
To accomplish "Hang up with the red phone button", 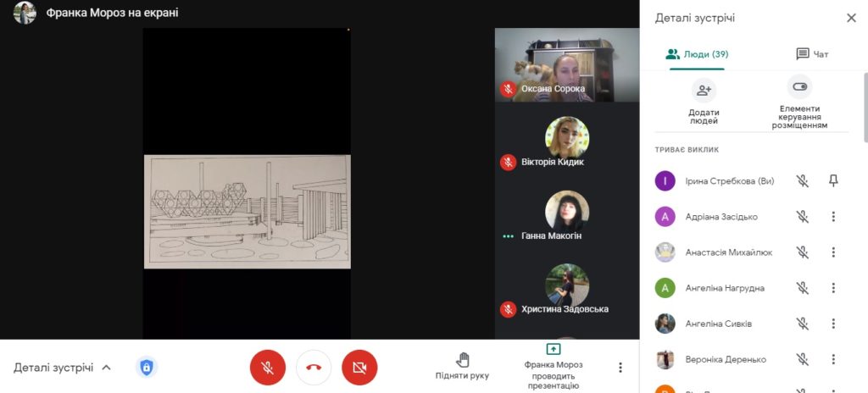I will click(x=314, y=368).
